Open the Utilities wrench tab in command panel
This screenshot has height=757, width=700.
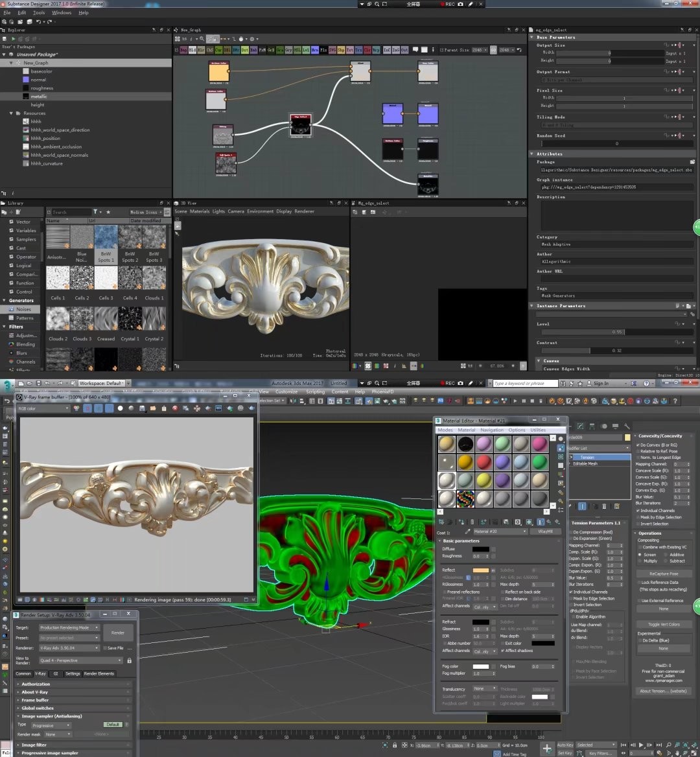pos(627,426)
